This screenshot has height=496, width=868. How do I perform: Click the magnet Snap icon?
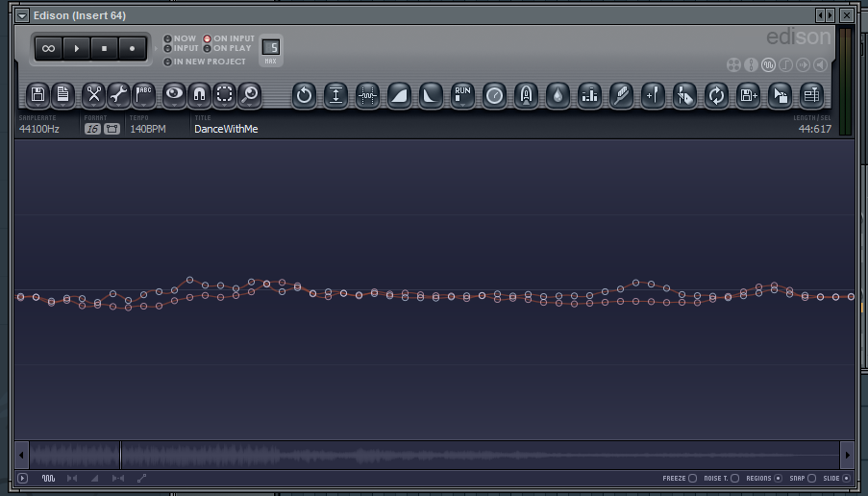tap(199, 95)
